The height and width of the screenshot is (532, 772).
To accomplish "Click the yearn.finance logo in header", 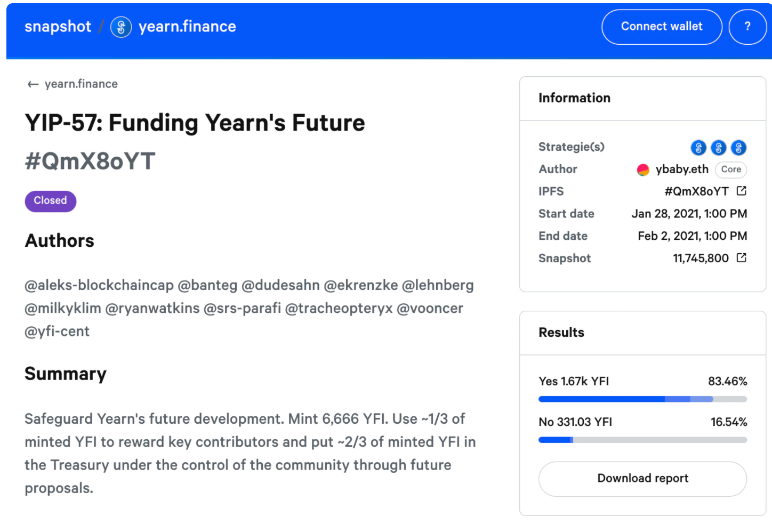I will (121, 27).
